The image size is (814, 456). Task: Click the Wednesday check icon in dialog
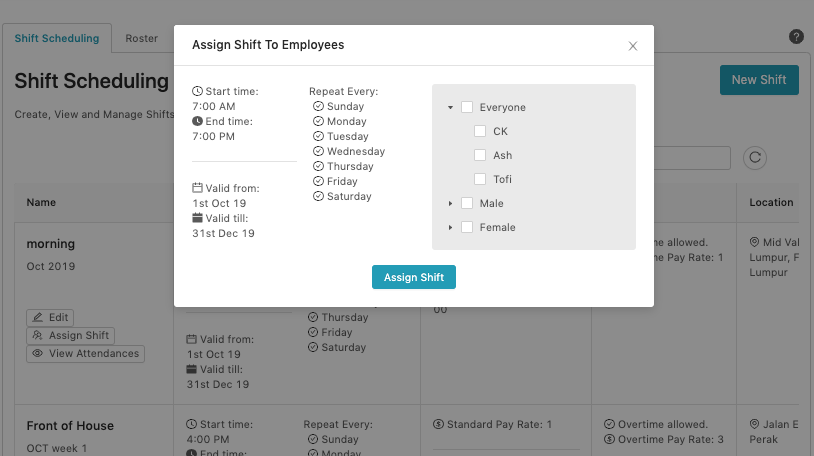click(x=318, y=152)
